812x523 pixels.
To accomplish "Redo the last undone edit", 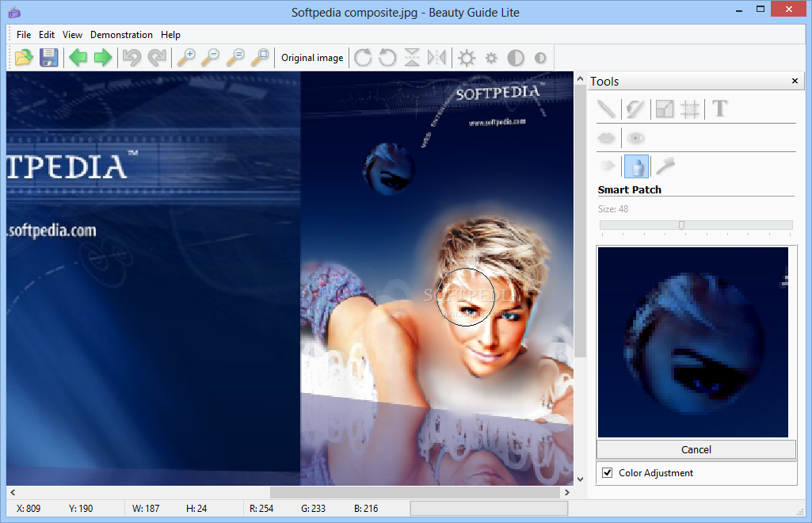I will pyautogui.click(x=157, y=58).
